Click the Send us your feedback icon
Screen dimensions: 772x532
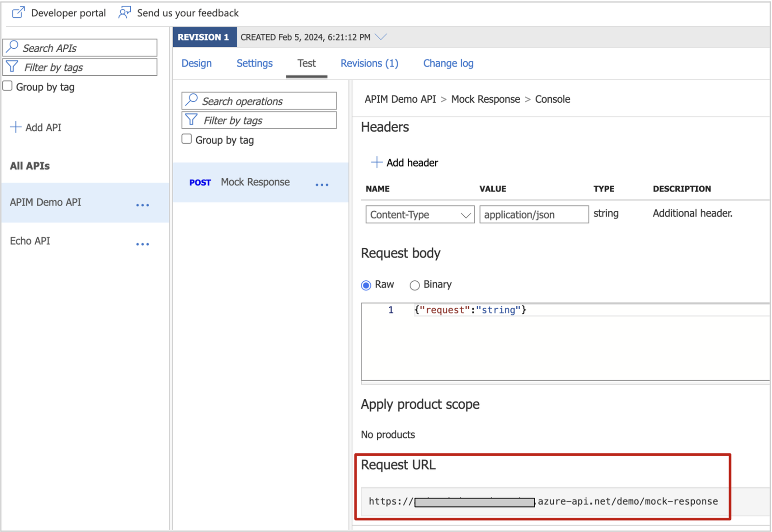(124, 13)
